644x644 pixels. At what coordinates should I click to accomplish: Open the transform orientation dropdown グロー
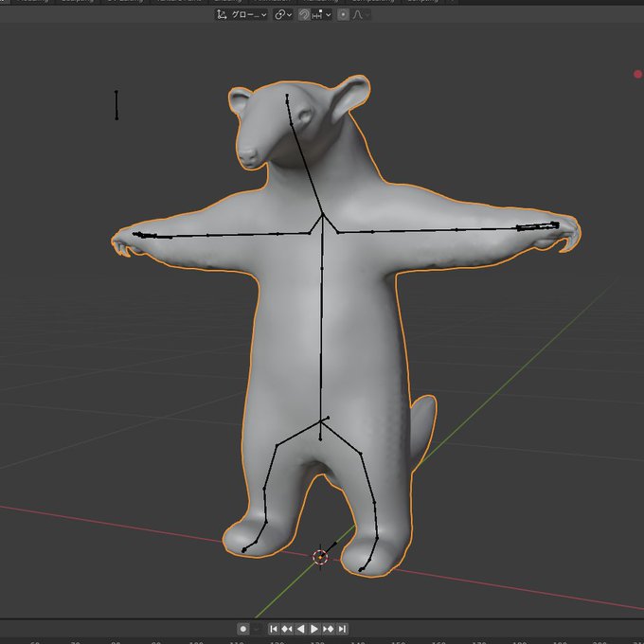coord(241,15)
